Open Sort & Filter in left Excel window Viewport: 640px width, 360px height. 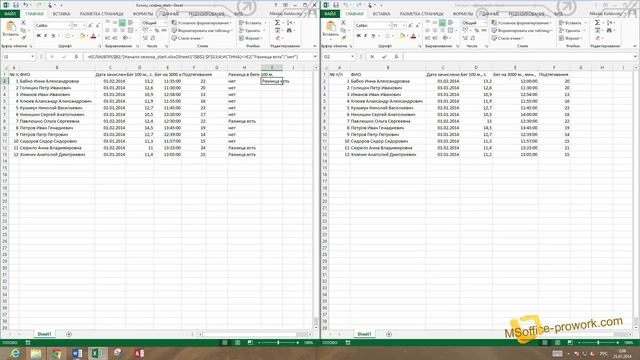[289, 23]
